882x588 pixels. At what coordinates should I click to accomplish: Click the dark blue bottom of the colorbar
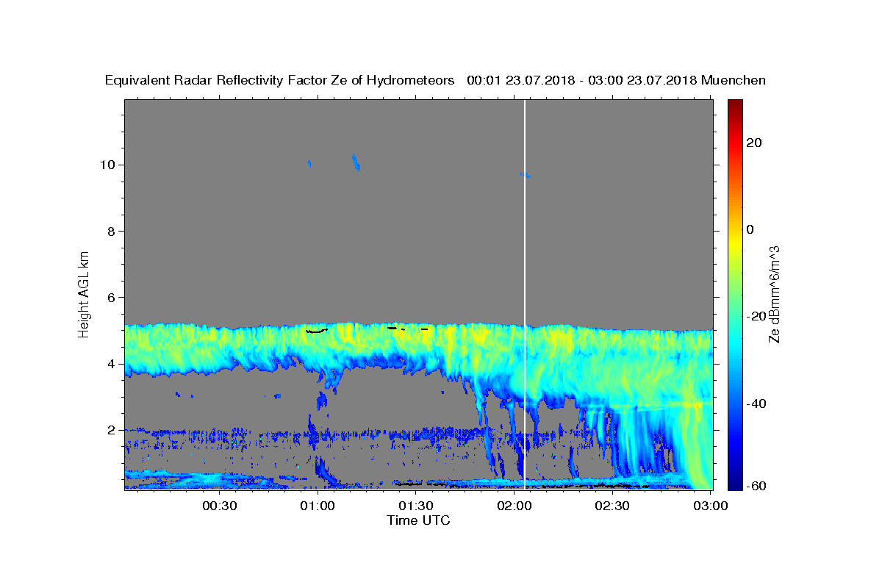[x=735, y=485]
